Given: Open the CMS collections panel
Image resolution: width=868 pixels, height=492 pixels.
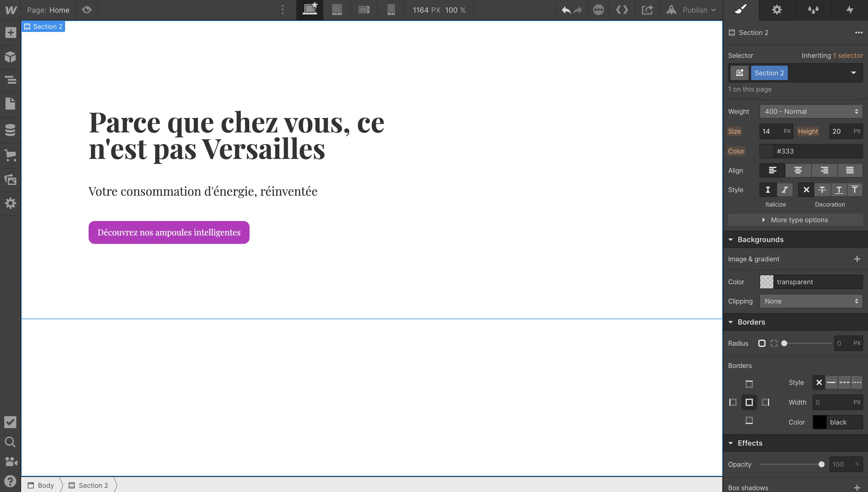Looking at the screenshot, I should [x=11, y=130].
